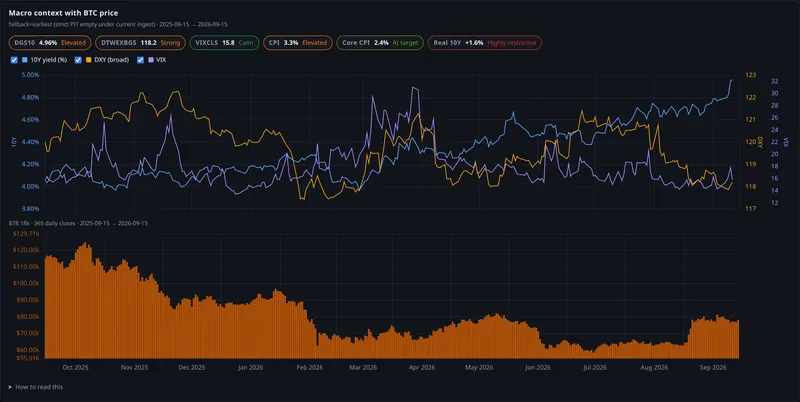Screen dimensions: 800x402
Task: Click the 117 label on DXY axis
Action: click(751, 209)
